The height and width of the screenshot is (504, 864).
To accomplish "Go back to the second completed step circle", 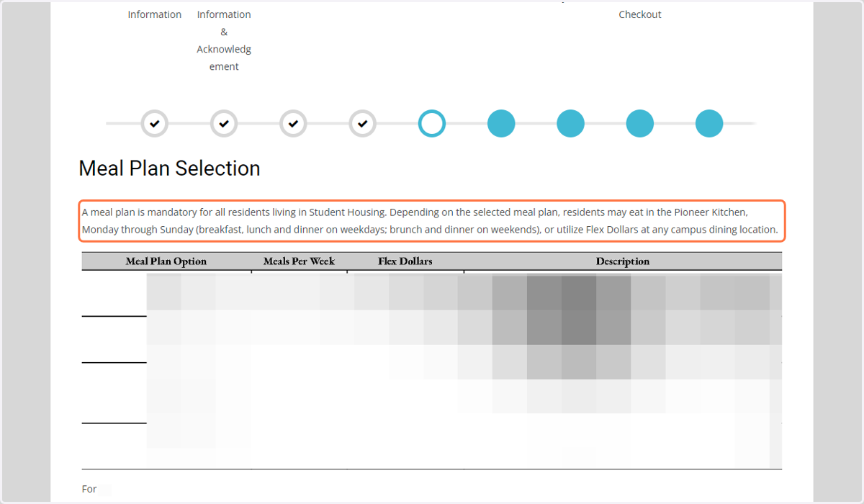I will coord(224,124).
